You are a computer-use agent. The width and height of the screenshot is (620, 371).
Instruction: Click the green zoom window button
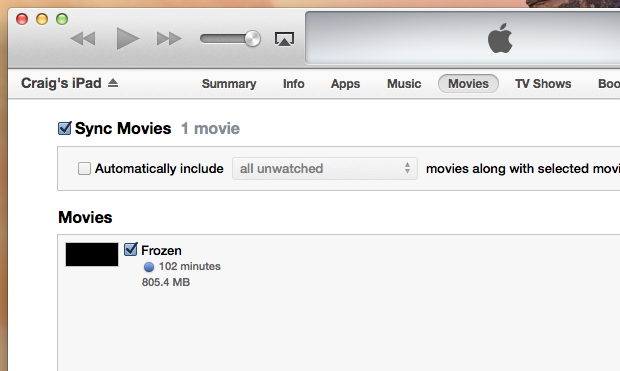point(62,19)
